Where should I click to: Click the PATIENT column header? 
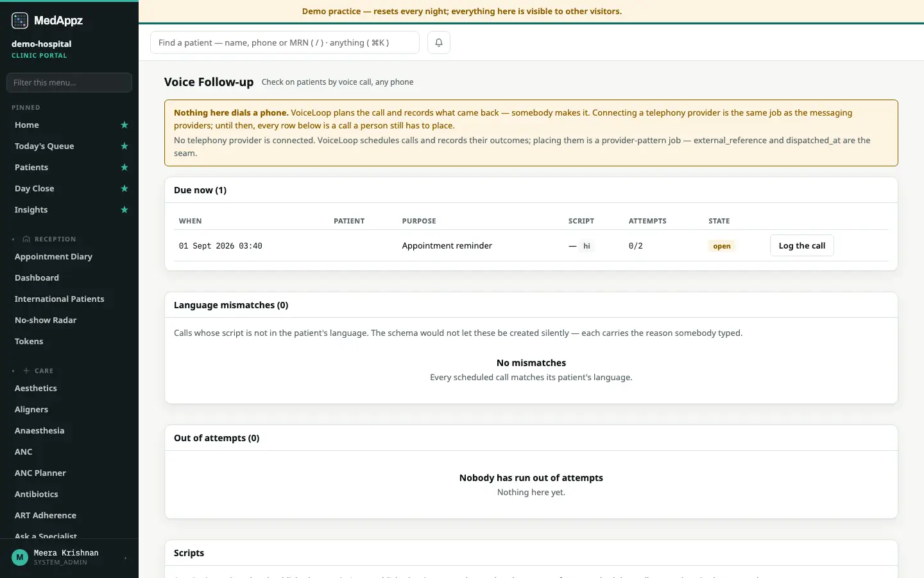[349, 221]
